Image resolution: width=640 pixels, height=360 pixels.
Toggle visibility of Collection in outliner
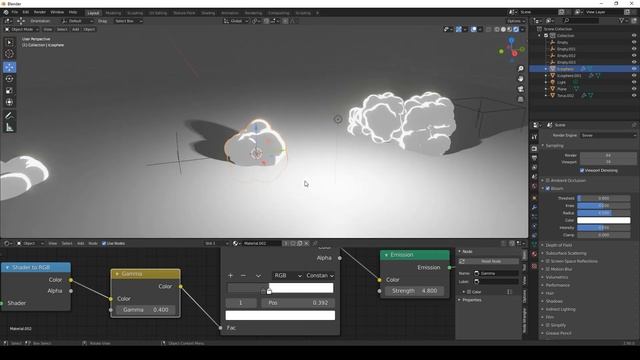click(634, 36)
